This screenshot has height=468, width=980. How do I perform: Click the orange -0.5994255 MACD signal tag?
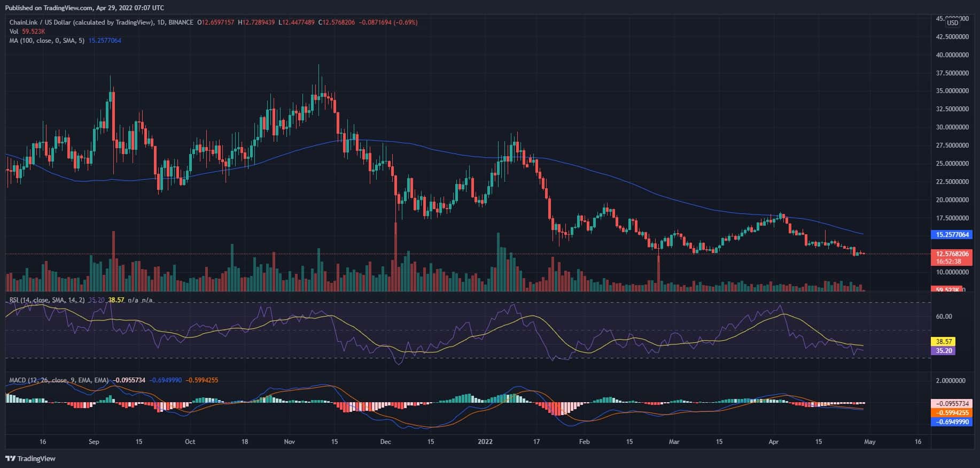(x=951, y=413)
